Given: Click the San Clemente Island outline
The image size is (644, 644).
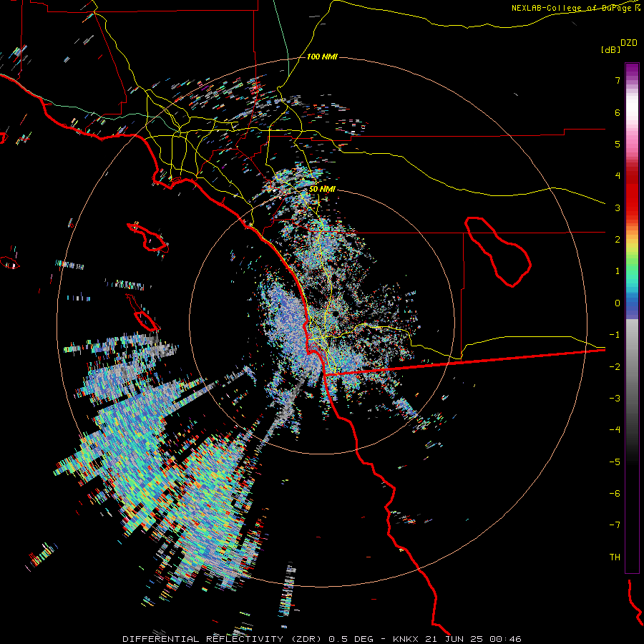Looking at the screenshot, I should pos(142,313).
